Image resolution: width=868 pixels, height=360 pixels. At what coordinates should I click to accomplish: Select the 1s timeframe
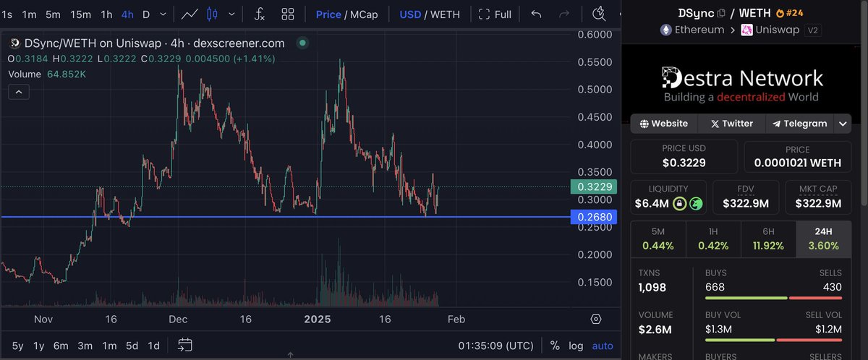(x=7, y=14)
